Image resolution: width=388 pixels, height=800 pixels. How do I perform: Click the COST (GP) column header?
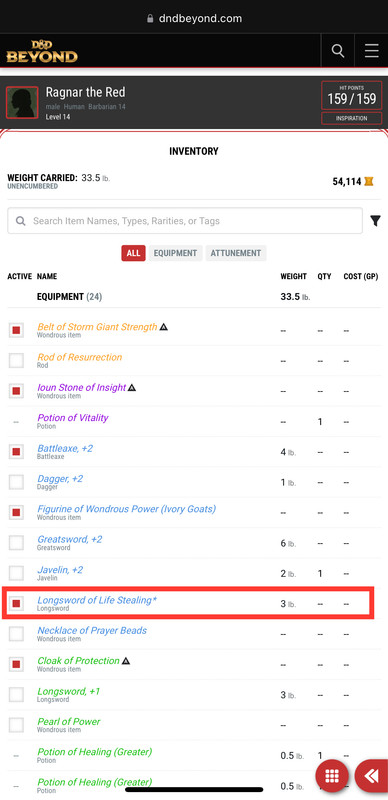(x=361, y=277)
